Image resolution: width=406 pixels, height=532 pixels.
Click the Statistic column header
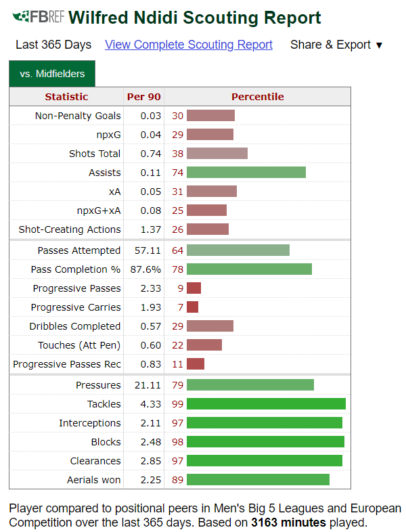[x=66, y=97]
